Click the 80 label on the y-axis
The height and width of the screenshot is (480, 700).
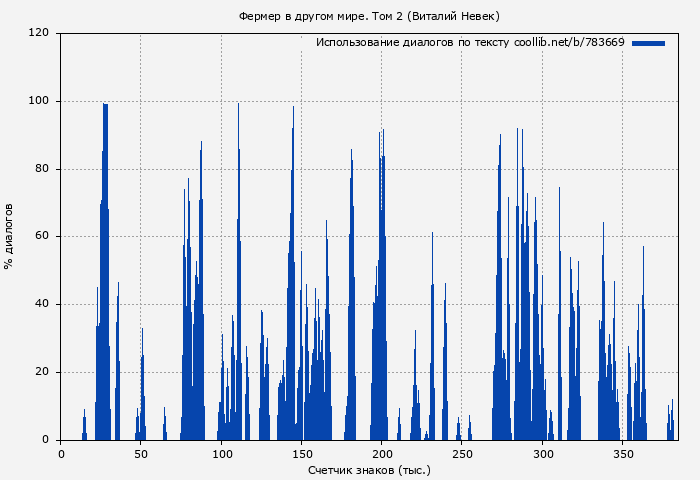tap(42, 169)
